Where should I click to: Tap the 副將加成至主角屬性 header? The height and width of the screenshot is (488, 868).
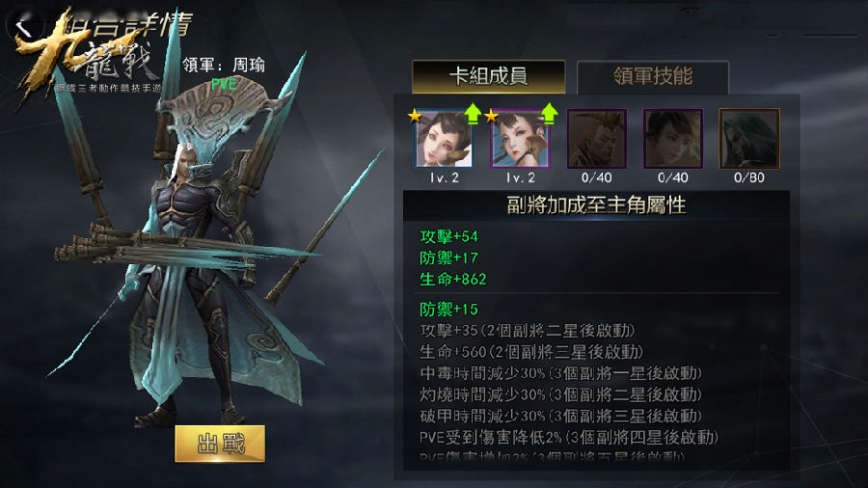(596, 205)
